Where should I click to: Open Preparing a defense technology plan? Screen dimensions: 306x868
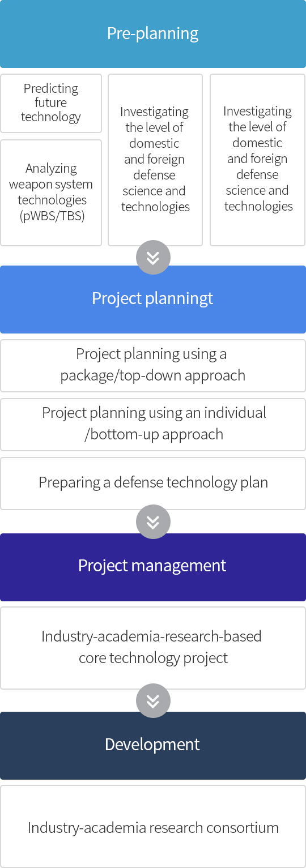[x=153, y=483]
